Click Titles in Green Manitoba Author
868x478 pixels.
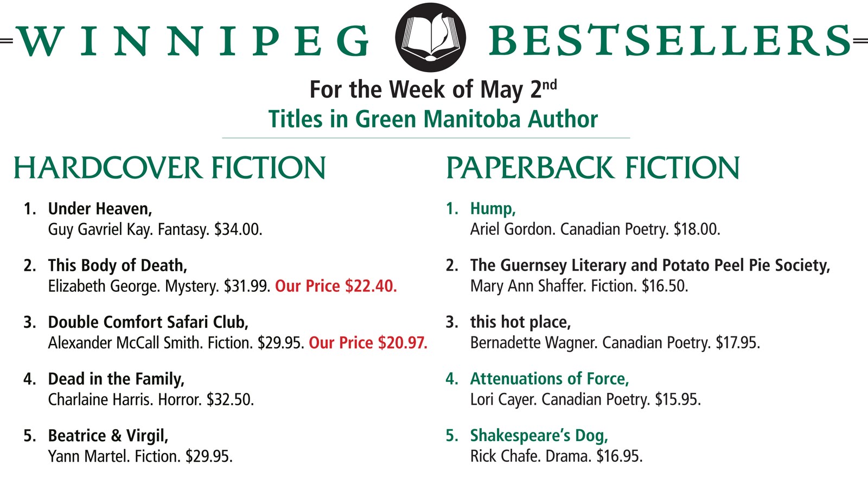pyautogui.click(x=433, y=119)
